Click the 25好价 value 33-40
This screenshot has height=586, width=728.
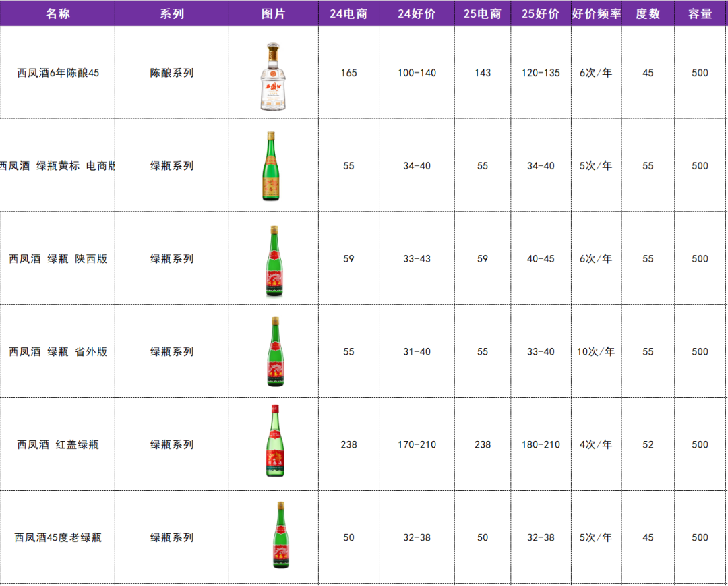(x=541, y=351)
